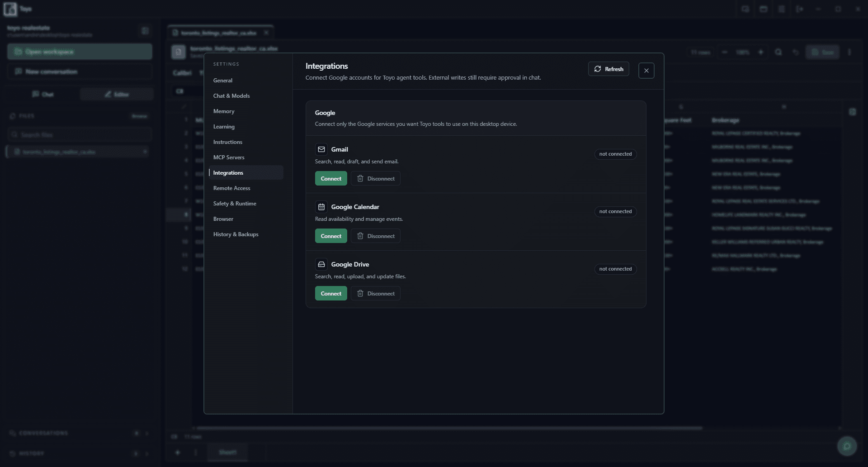This screenshot has width=868, height=467.
Task: Open Safety & Runtime settings
Action: (x=246, y=204)
